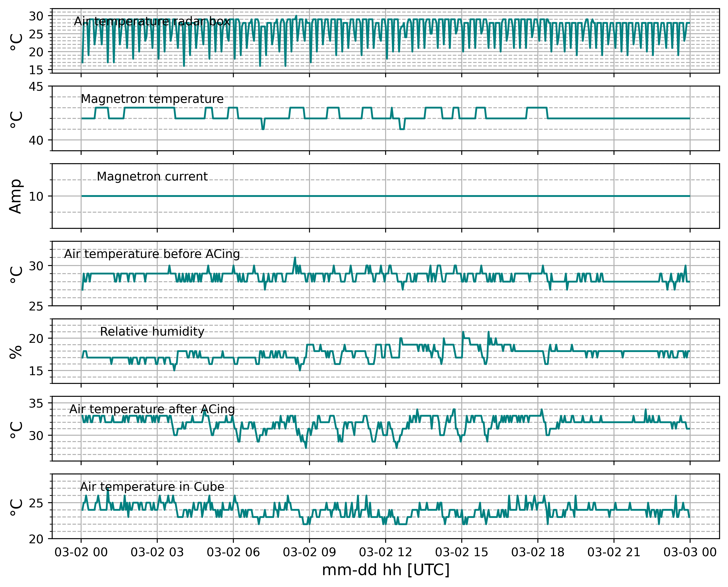The height and width of the screenshot is (587, 728).
Task: Click the "Amp" y-axis label
Action: (x=16, y=196)
